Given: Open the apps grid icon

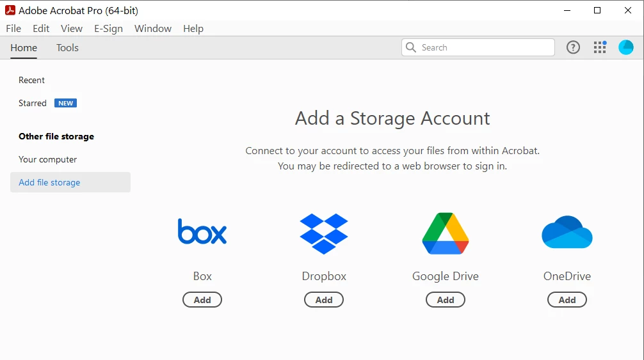Looking at the screenshot, I should point(600,47).
